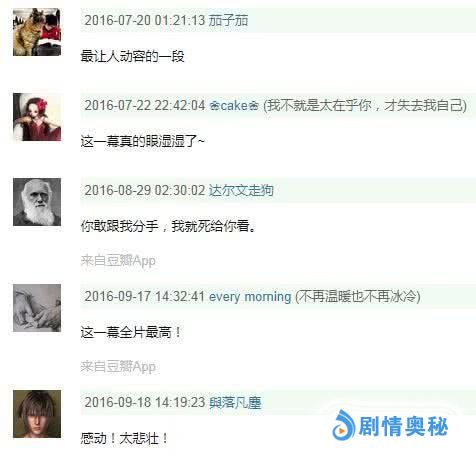Click the 剧情奥秘 watermark text
The image size is (476, 456).
[x=403, y=426]
